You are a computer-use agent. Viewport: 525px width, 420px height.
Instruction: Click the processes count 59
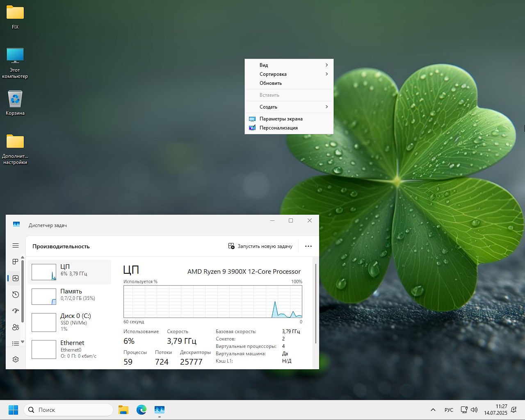click(128, 362)
